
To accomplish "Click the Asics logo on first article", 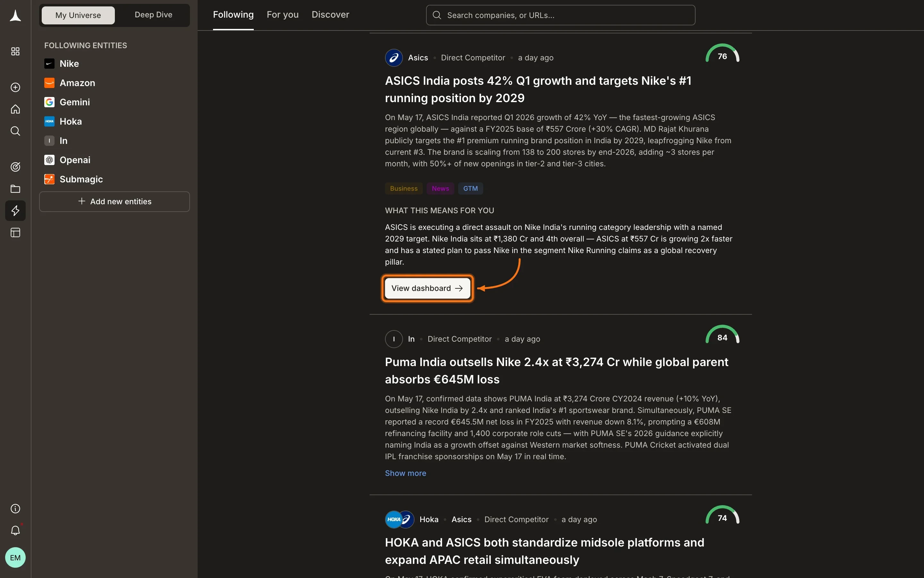I will (394, 58).
